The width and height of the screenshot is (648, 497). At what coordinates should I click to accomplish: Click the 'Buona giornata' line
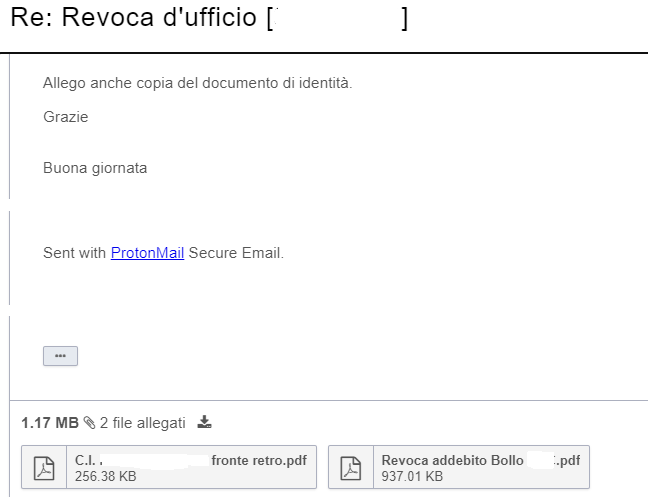click(x=95, y=168)
